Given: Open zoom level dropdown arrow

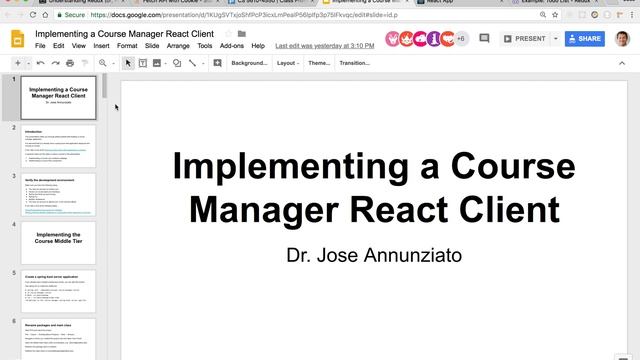Looking at the screenshot, I should [113, 64].
